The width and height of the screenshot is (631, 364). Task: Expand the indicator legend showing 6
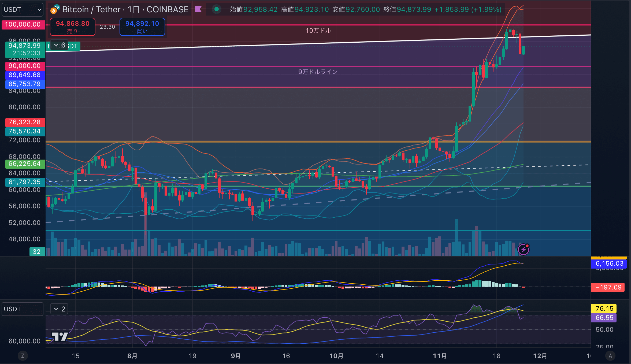(x=60, y=45)
